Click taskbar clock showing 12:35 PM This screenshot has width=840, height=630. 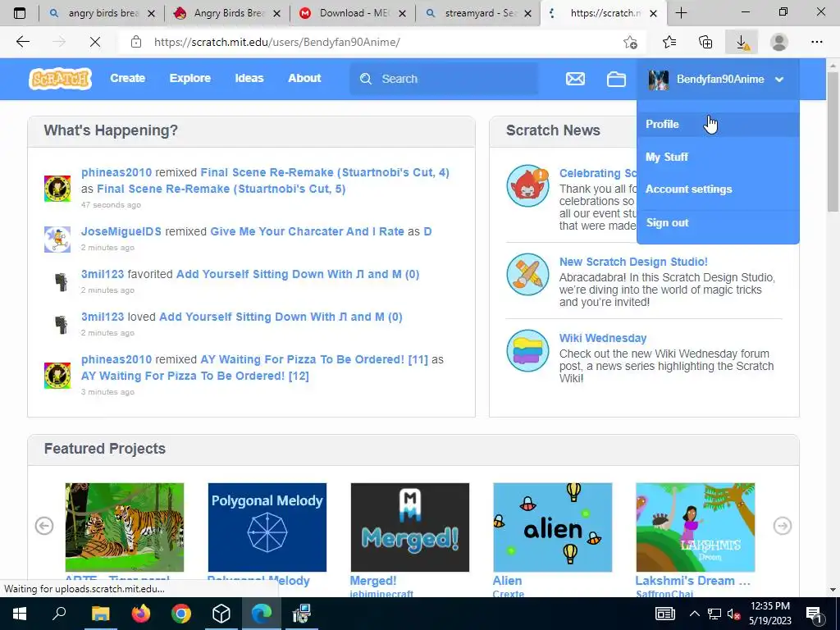(x=769, y=614)
